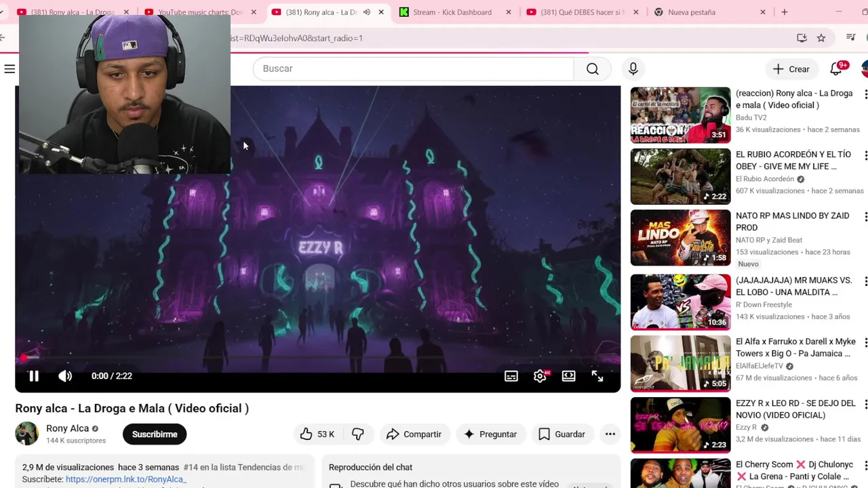Open title EL RUBIO ACORDEÓN Y EL TÍO OBEY
This screenshot has width=868, height=488.
793,161
